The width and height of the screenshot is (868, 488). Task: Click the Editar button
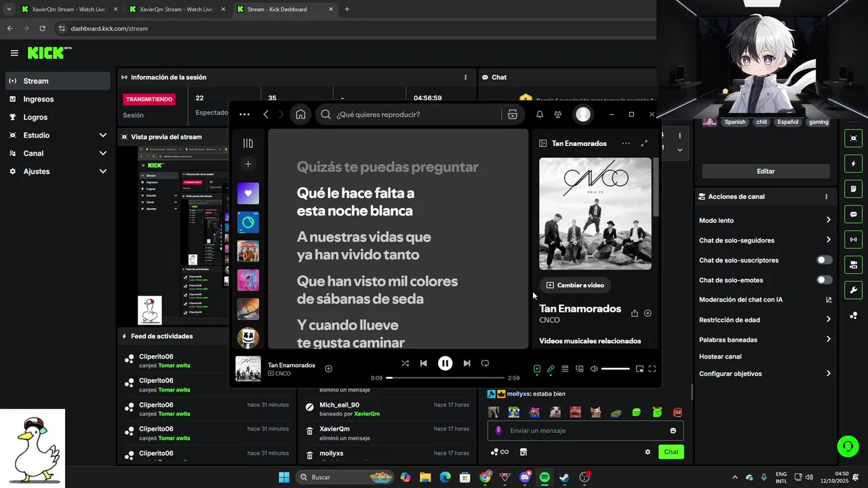(766, 171)
